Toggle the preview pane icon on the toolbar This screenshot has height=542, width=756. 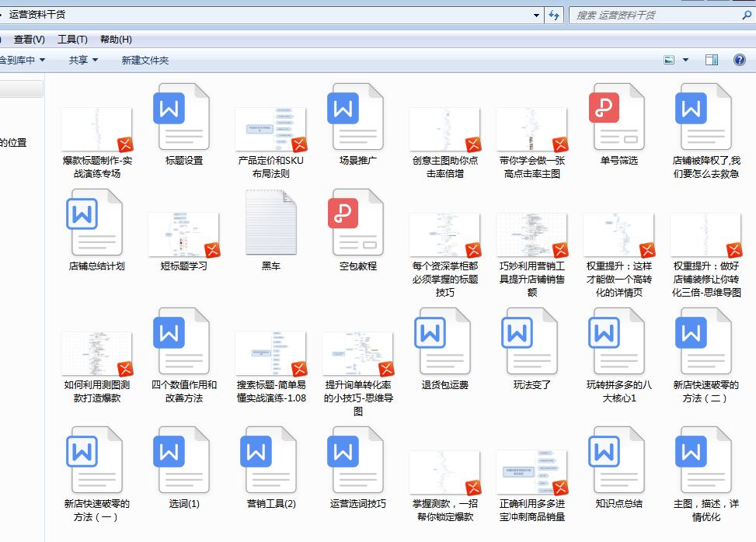[x=711, y=59]
